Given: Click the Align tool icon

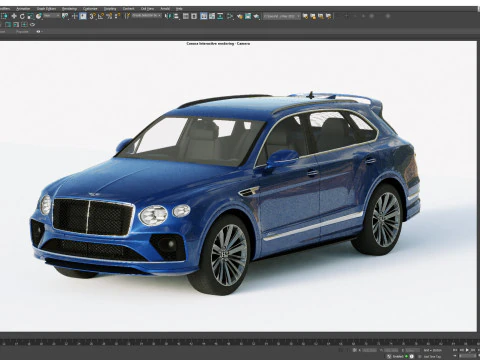Looking at the screenshot, I should click(176, 16).
